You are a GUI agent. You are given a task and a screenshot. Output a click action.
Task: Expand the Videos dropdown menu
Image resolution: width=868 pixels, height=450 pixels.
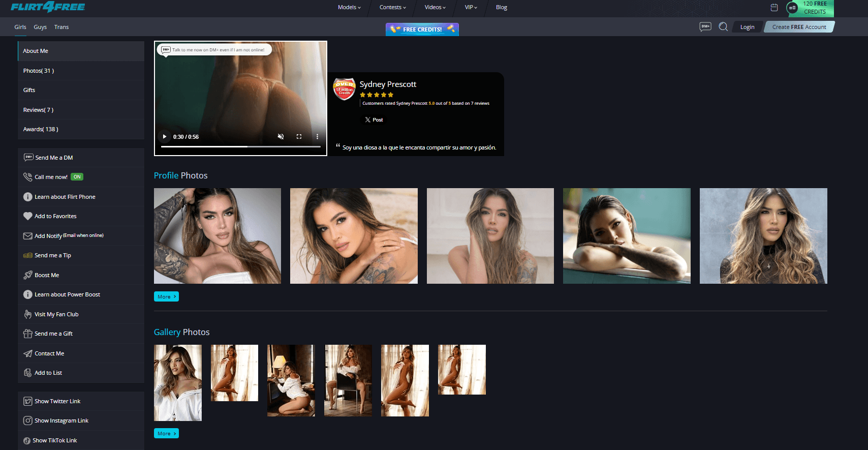point(435,7)
